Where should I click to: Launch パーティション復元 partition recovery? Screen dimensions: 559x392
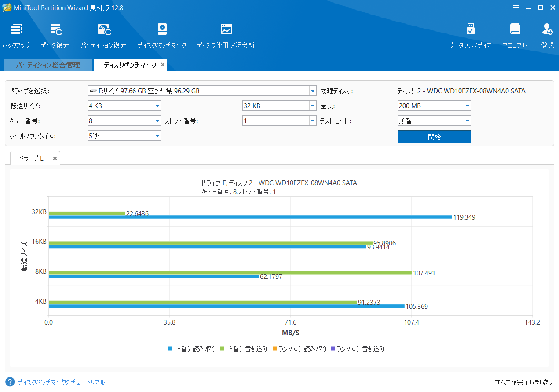[x=104, y=34]
